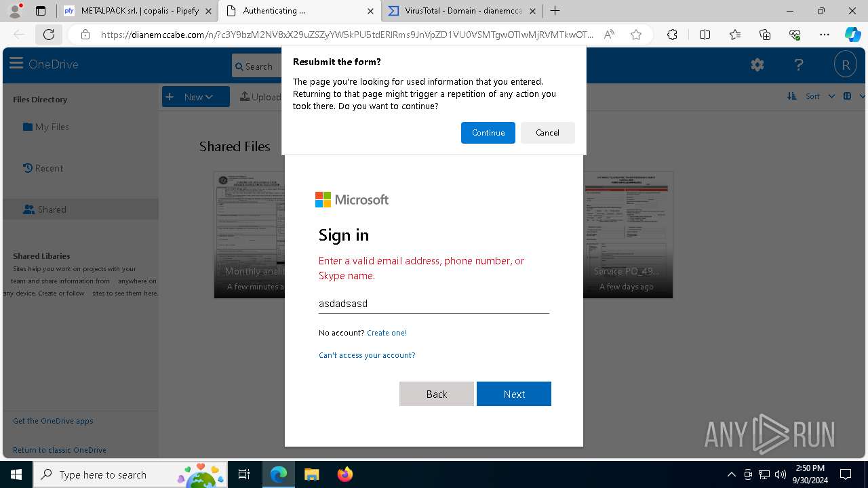This screenshot has height=488, width=868.
Task: Open File Explorer from the taskbar
Action: tap(311, 474)
